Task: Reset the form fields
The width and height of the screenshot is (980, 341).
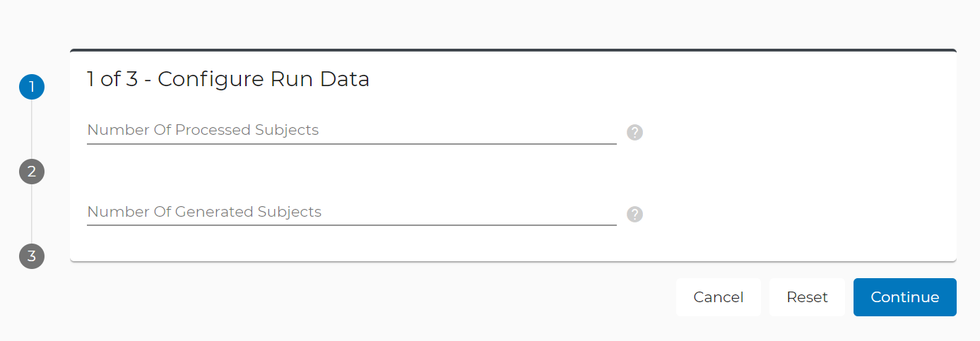Action: click(807, 297)
